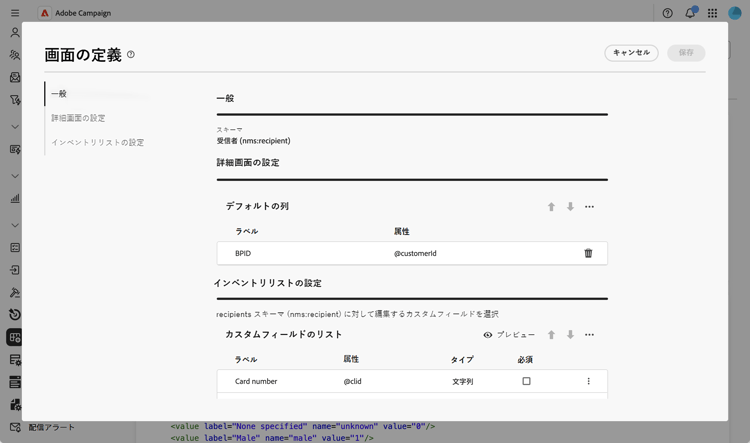This screenshot has height=443, width=750.
Task: Click the import arrow icon in sidebar
Action: 15,270
